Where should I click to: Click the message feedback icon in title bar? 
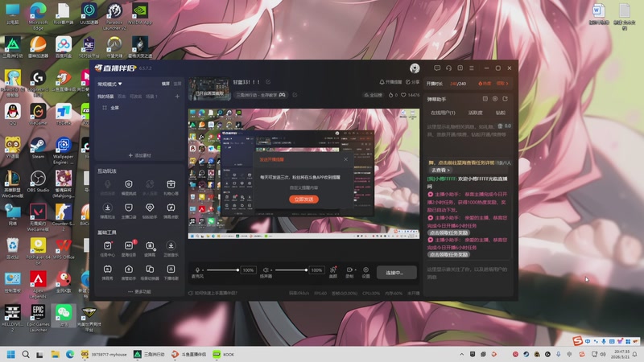pyautogui.click(x=437, y=68)
